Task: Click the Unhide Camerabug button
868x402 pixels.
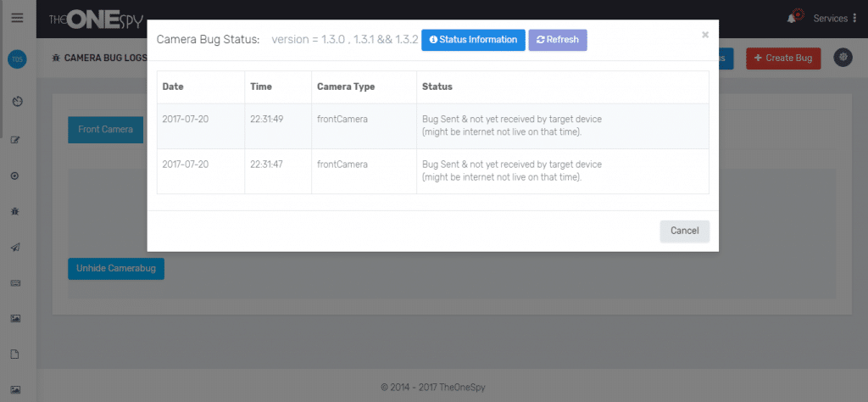Action: point(116,268)
